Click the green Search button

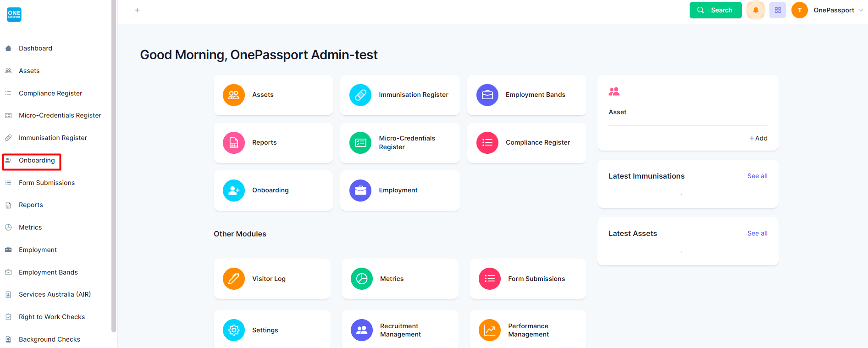pyautogui.click(x=715, y=10)
